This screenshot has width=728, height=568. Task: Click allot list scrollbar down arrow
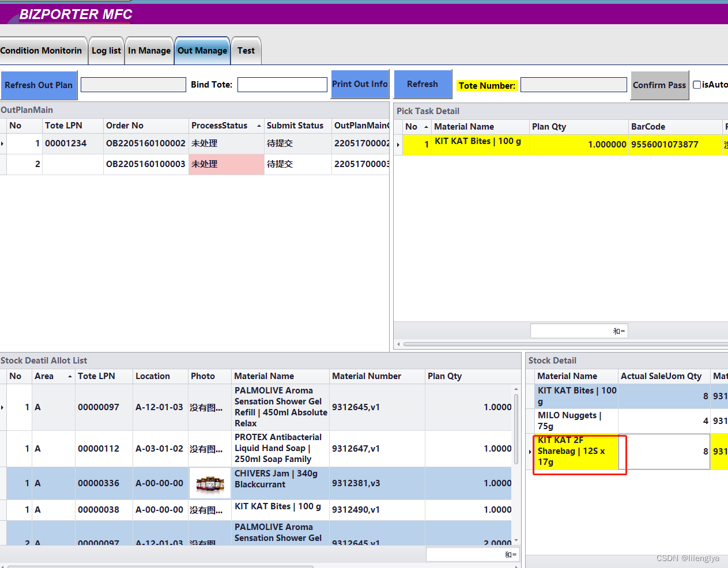[x=516, y=540]
